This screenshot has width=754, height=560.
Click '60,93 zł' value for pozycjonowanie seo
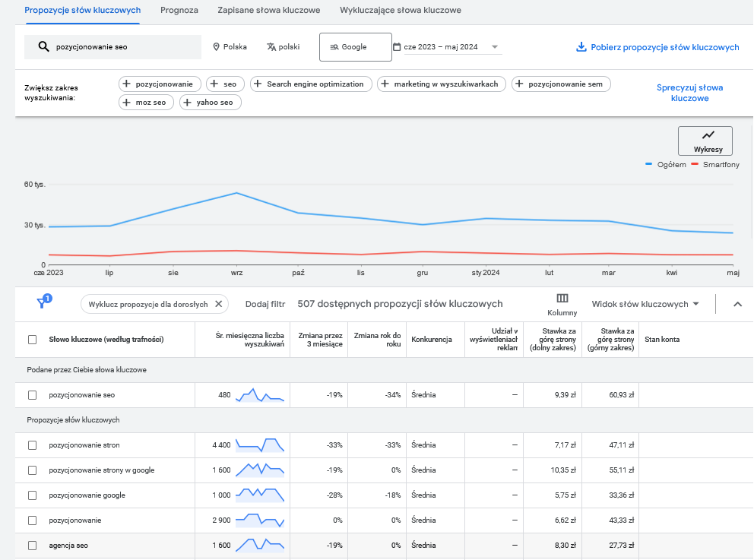tap(621, 394)
